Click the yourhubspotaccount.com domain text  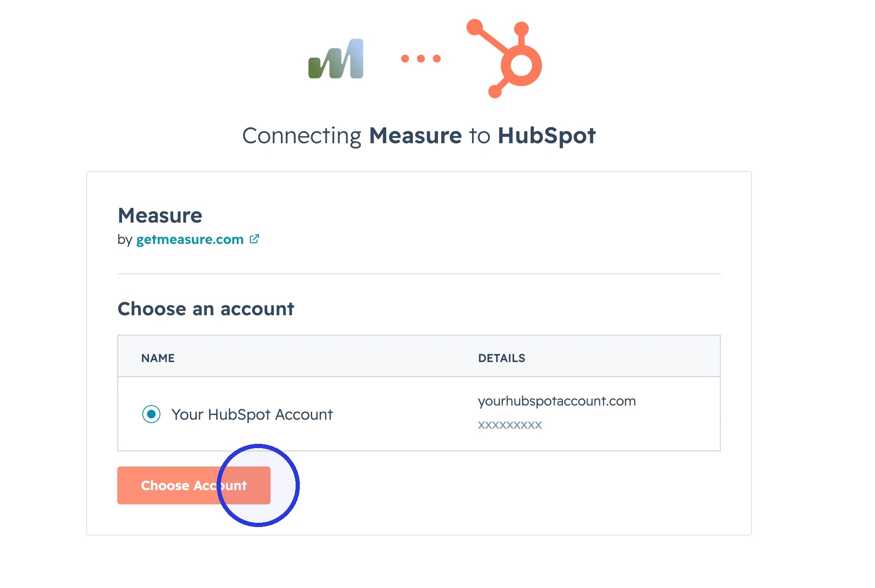(x=557, y=401)
